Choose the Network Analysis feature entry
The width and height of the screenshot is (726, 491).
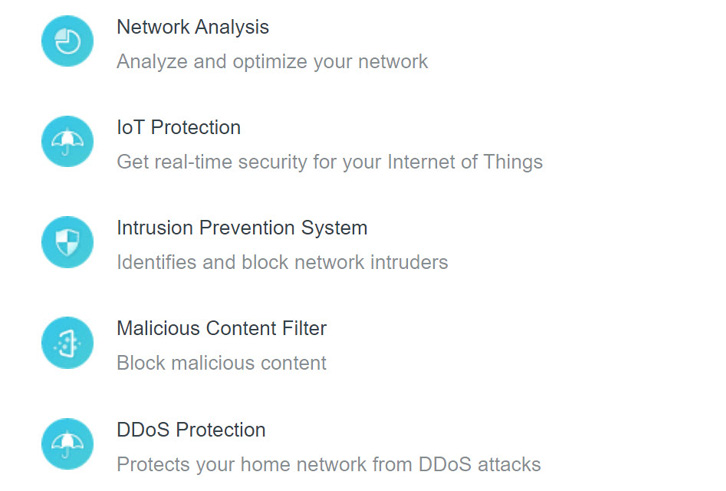coord(235,42)
